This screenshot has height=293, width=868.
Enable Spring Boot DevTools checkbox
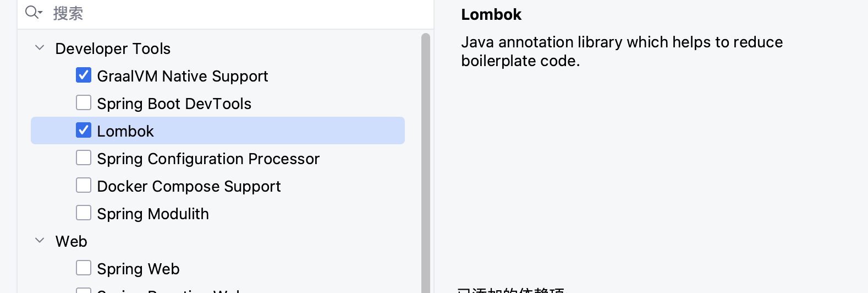coord(84,102)
